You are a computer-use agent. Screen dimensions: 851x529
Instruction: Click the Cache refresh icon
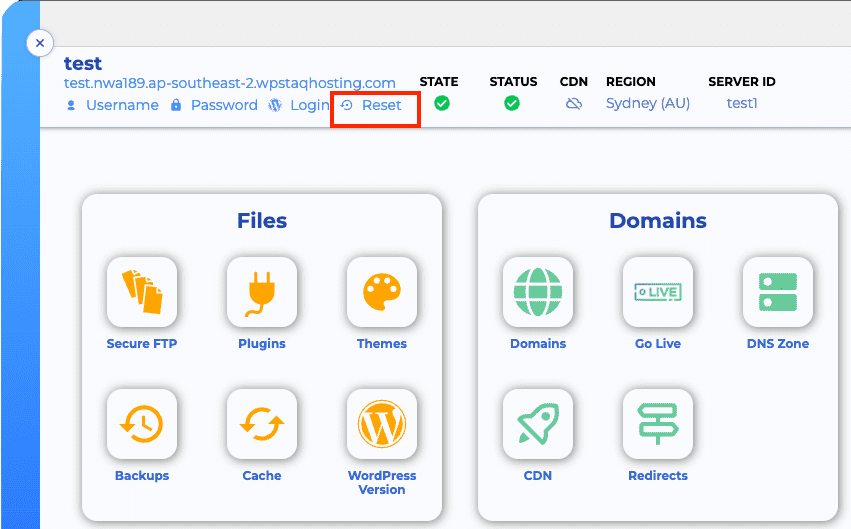coord(262,424)
